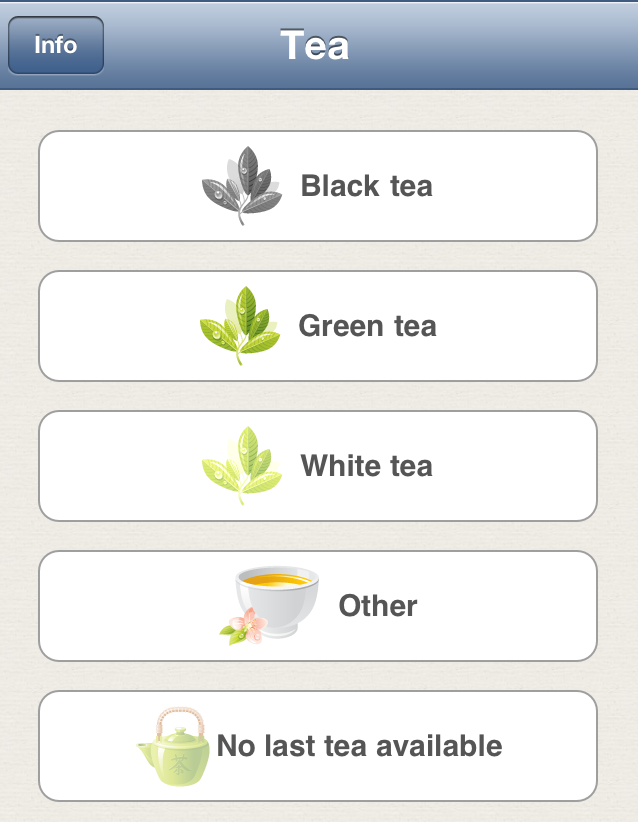Pick the White tea option

[x=318, y=466]
